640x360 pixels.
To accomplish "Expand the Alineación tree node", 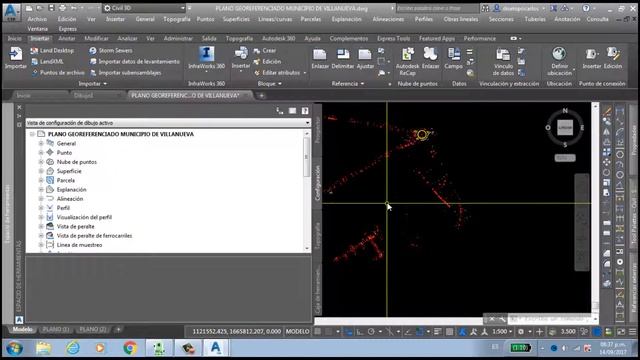I will click(41, 199).
